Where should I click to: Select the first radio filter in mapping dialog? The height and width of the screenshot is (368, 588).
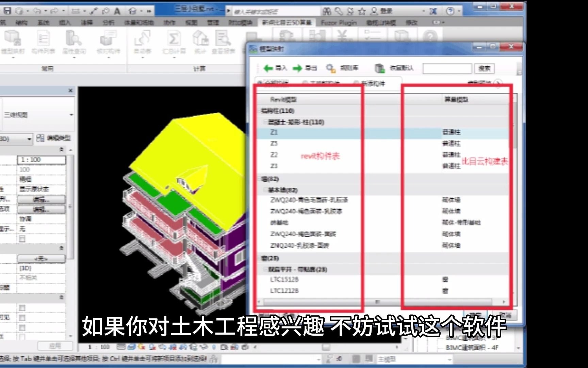(260, 83)
